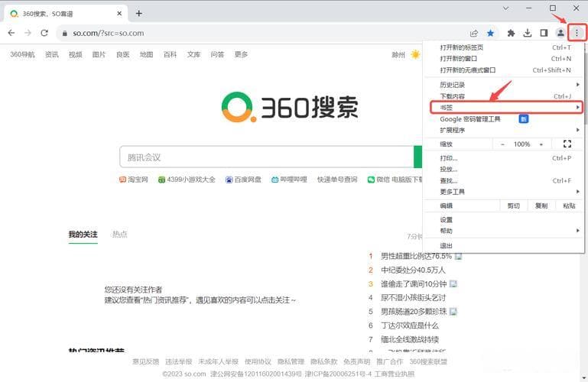
Task: Click the 360搜索 logo
Action: pyautogui.click(x=290, y=108)
